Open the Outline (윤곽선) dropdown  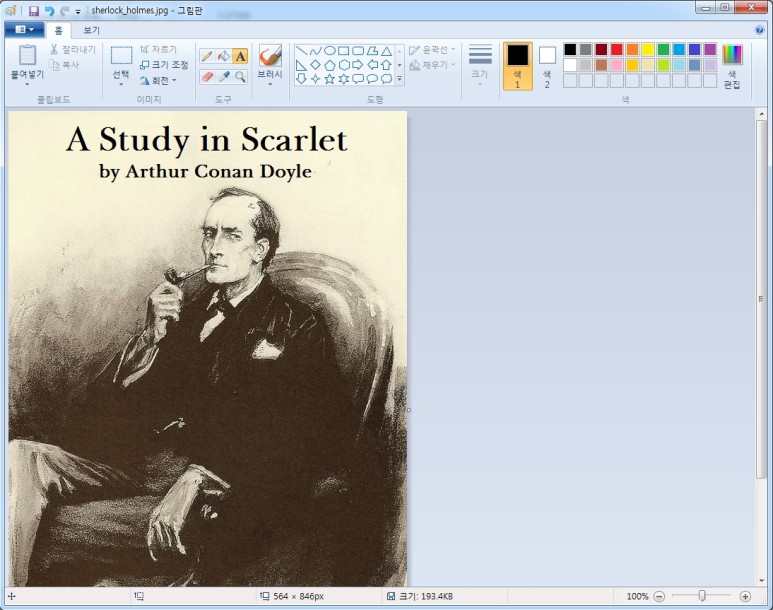pos(432,50)
